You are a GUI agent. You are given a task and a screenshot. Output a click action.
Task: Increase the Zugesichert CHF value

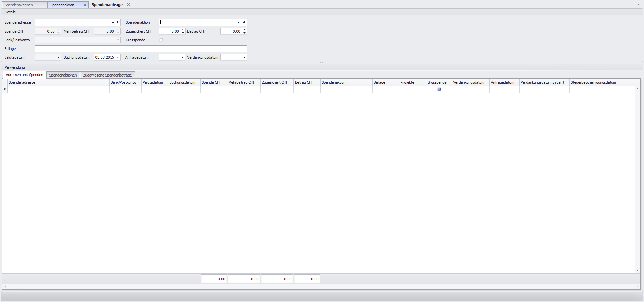[x=183, y=30]
